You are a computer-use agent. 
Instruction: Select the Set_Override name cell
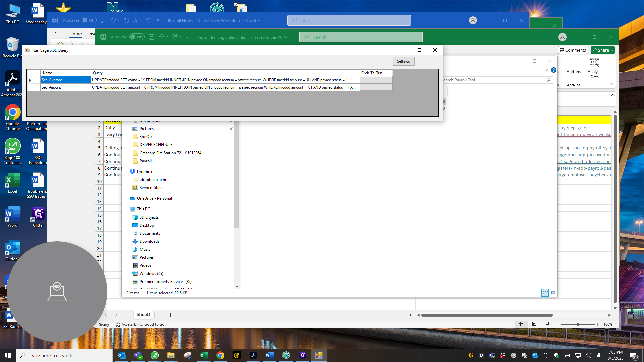(x=65, y=80)
